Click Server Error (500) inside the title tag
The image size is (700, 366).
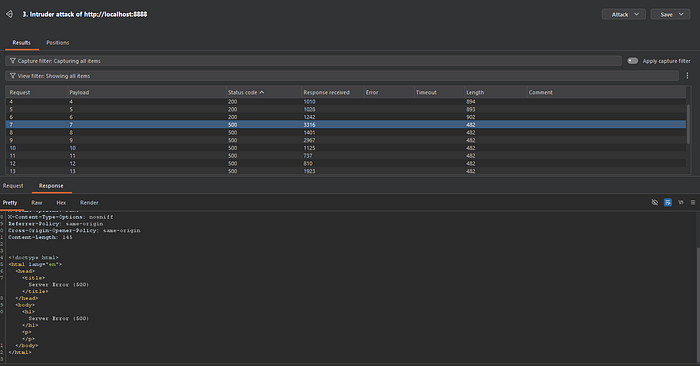coord(58,285)
